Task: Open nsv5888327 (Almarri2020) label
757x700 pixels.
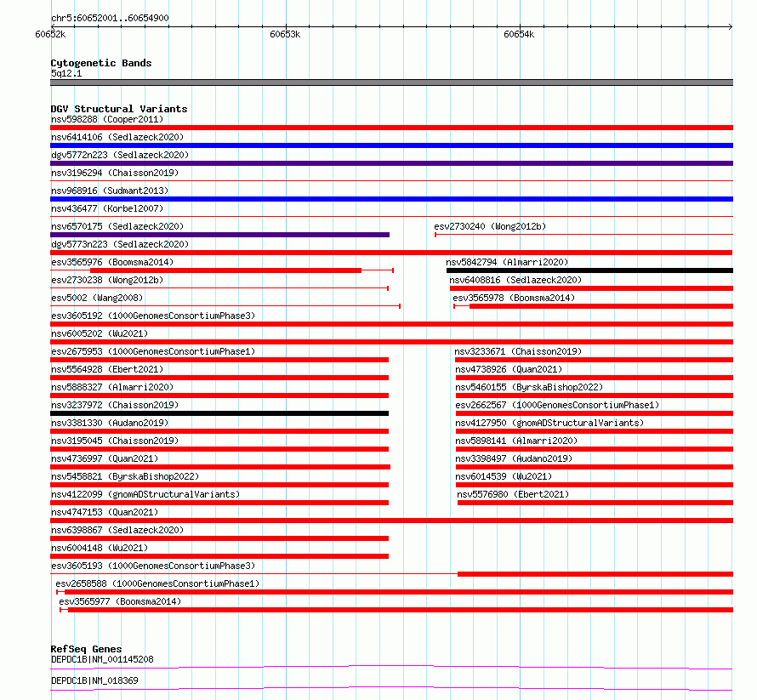Action: (x=112, y=387)
